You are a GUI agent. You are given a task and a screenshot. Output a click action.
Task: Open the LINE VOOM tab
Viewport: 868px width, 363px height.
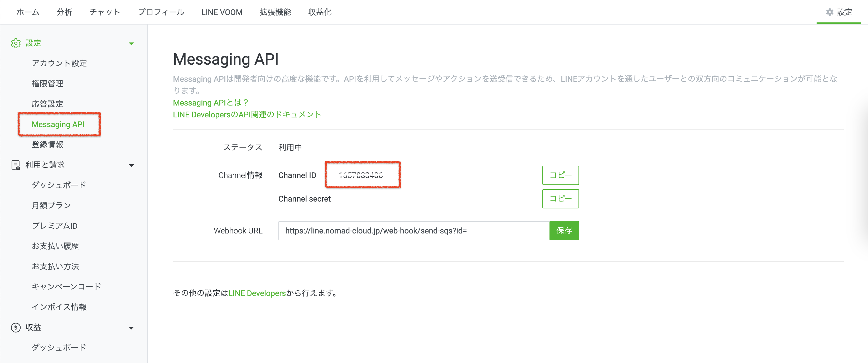click(x=222, y=12)
